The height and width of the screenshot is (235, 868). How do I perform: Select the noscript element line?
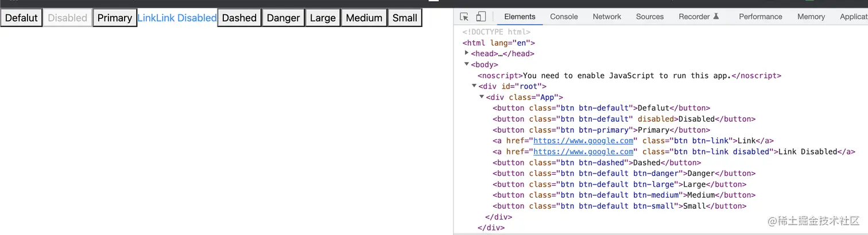pyautogui.click(x=629, y=75)
